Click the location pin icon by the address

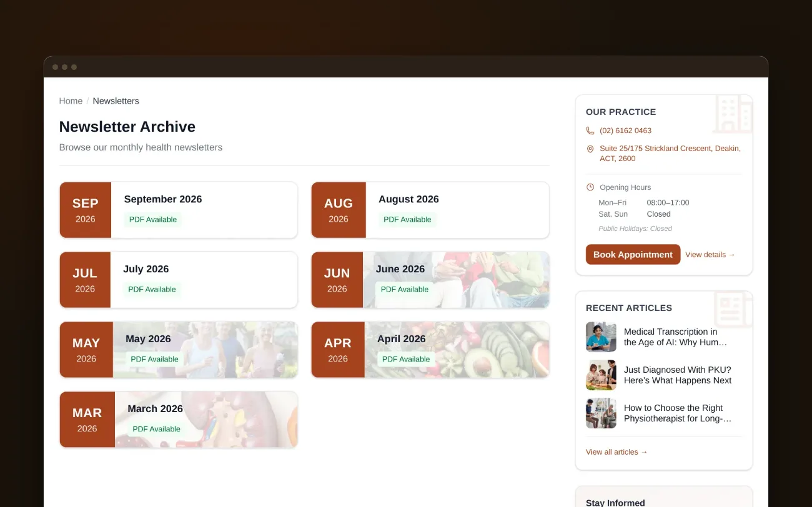(x=590, y=149)
